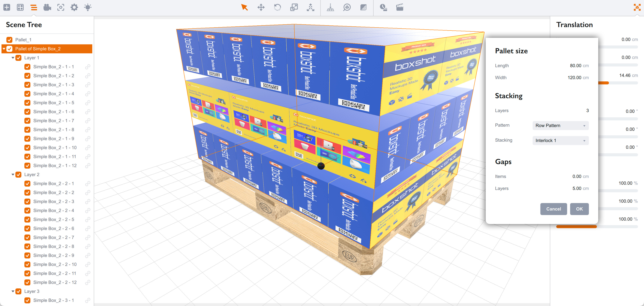
Task: Open the Pattern dropdown showing Row Pattern
Action: (x=560, y=126)
